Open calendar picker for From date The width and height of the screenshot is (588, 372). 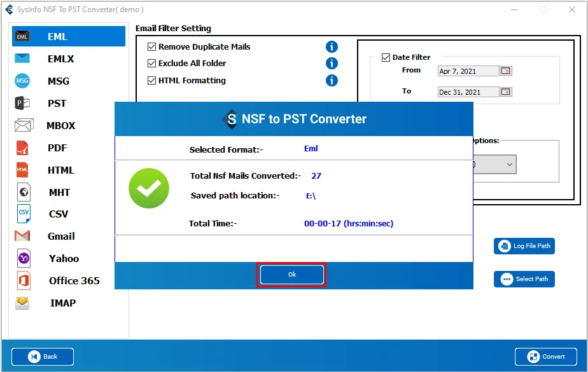click(506, 71)
